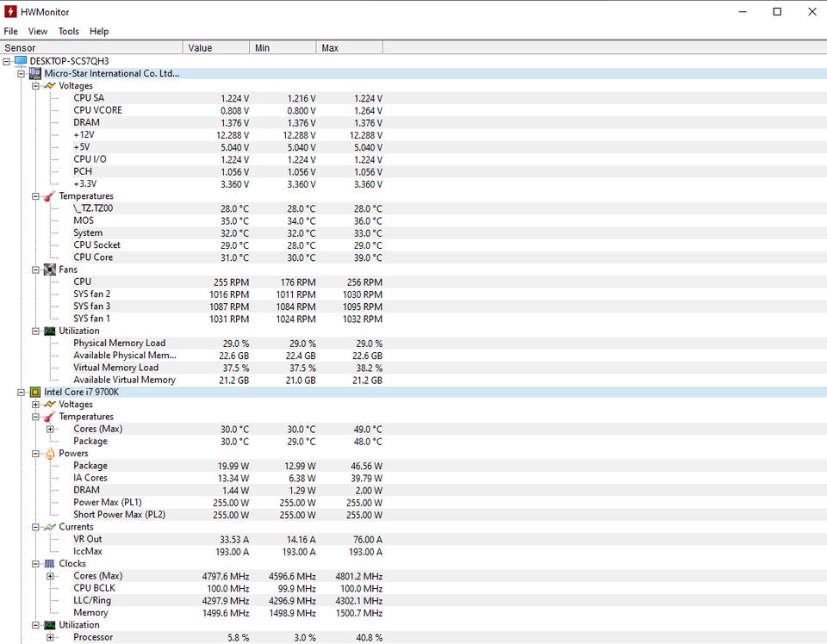Collapse the Fans section
This screenshot has width=827, height=644.
[x=35, y=269]
